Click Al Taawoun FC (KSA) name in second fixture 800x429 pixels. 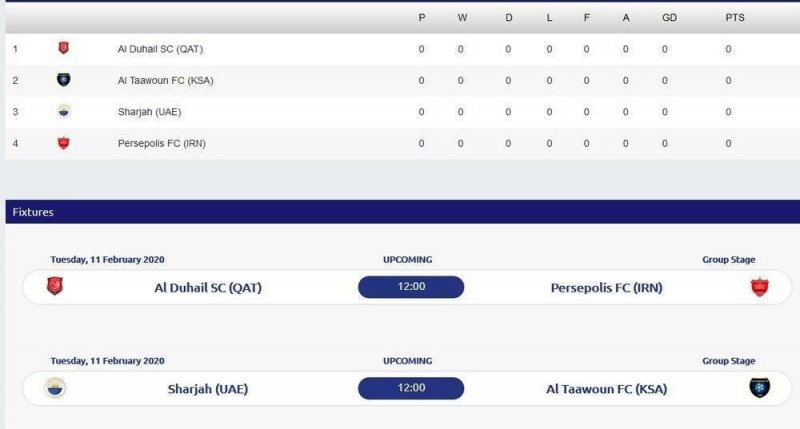tap(608, 389)
